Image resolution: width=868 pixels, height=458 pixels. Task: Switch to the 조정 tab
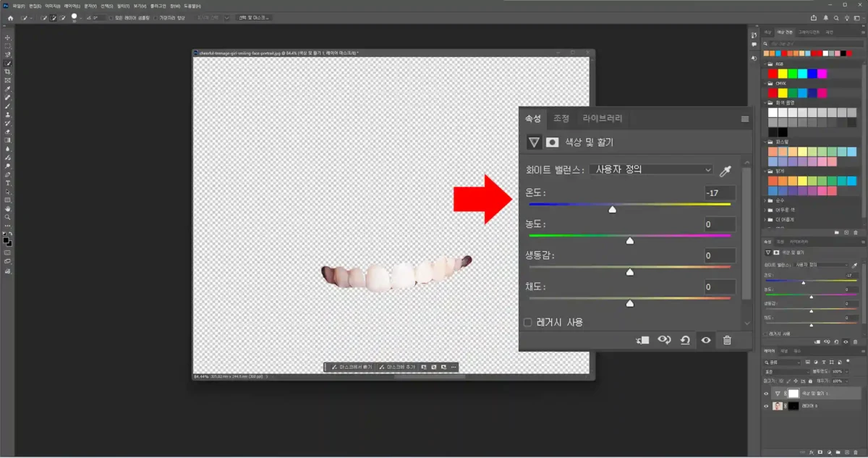(x=561, y=118)
